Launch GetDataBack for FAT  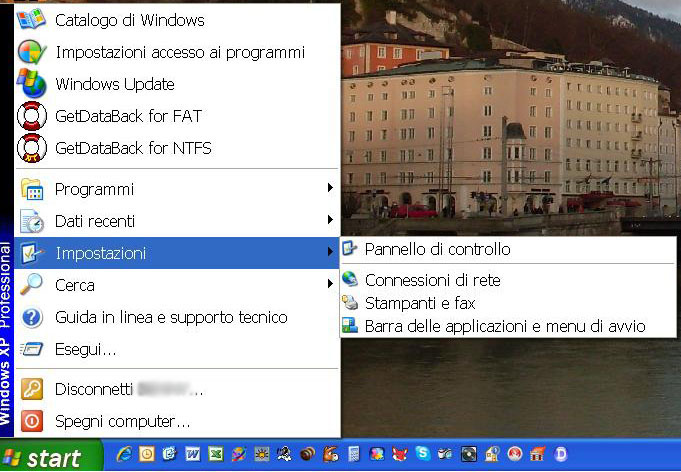coord(177,116)
